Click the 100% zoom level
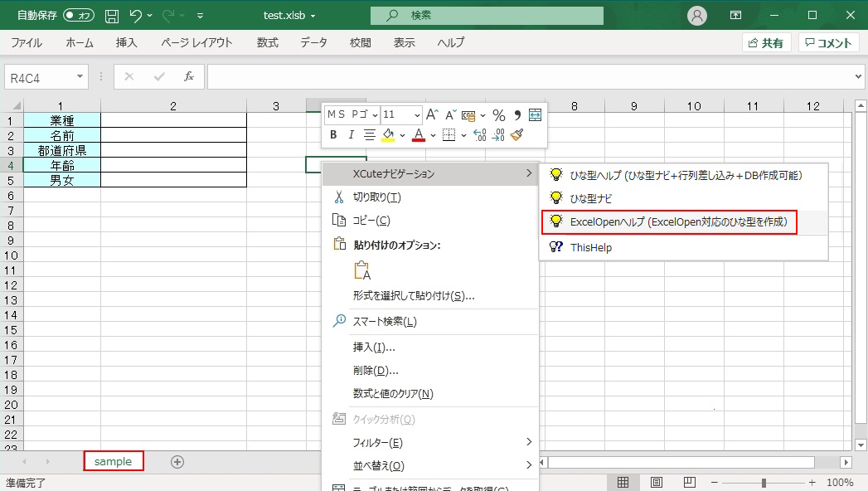868x491 pixels. click(x=839, y=483)
